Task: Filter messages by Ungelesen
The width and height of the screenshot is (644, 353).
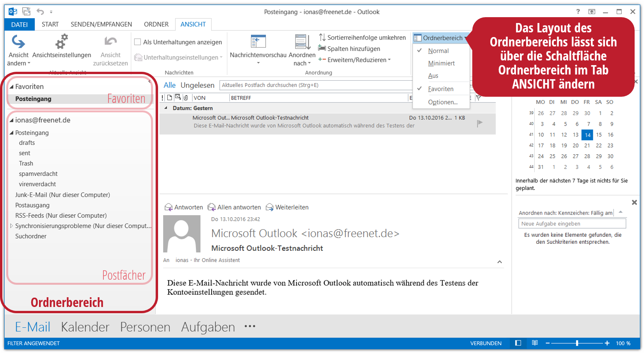Action: pos(197,85)
